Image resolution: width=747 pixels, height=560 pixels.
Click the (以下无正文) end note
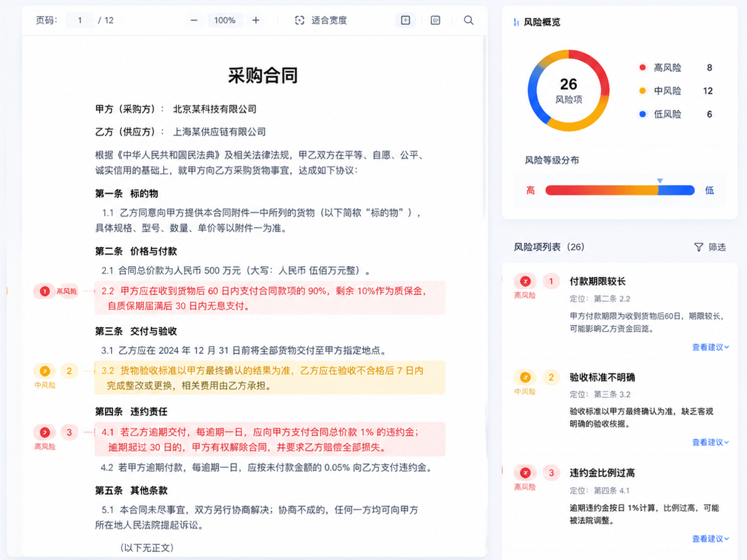[147, 548]
